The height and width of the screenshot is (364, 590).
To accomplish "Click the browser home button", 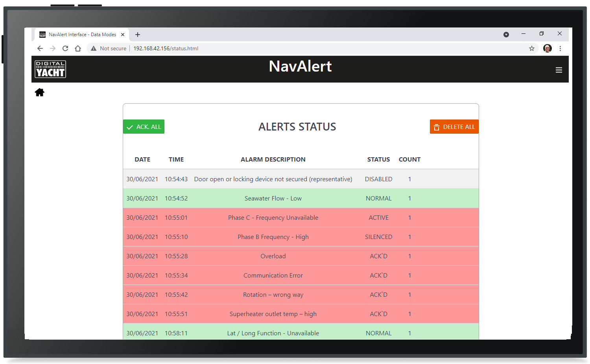I will tap(78, 48).
